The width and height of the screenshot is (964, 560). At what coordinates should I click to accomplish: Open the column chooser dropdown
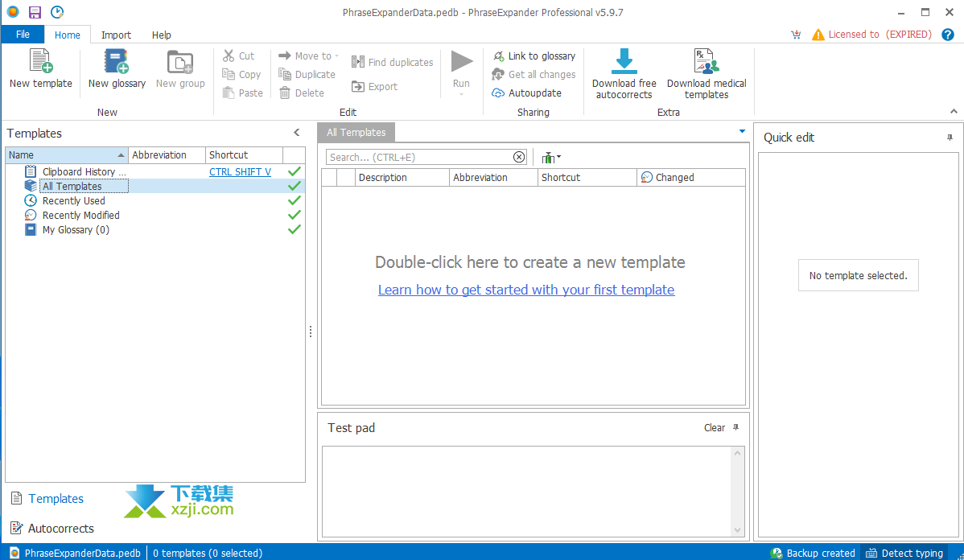click(x=551, y=158)
